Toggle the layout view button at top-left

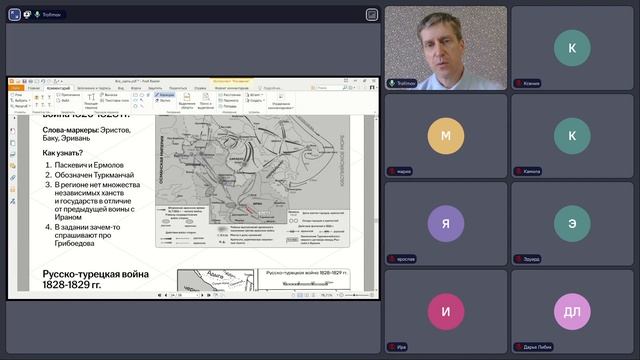point(15,15)
